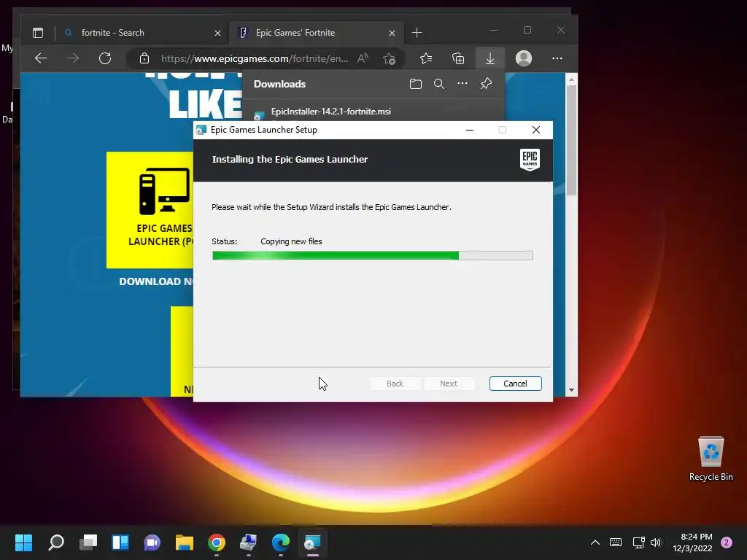Image resolution: width=747 pixels, height=560 pixels.
Task: Open Google Chrome from taskbar
Action: (216, 542)
